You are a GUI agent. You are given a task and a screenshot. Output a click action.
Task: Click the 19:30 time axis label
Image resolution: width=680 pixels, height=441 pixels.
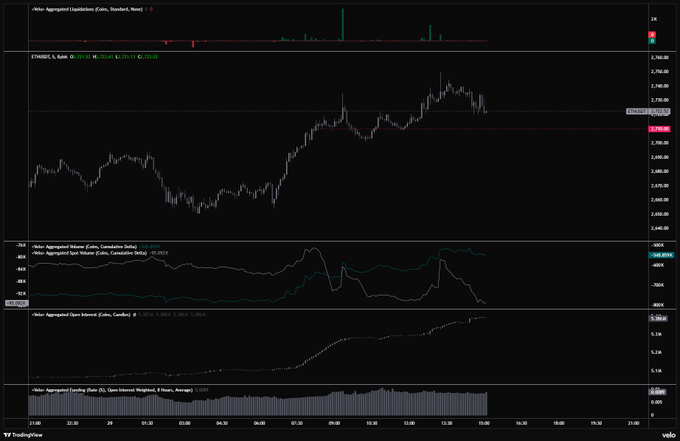point(596,423)
